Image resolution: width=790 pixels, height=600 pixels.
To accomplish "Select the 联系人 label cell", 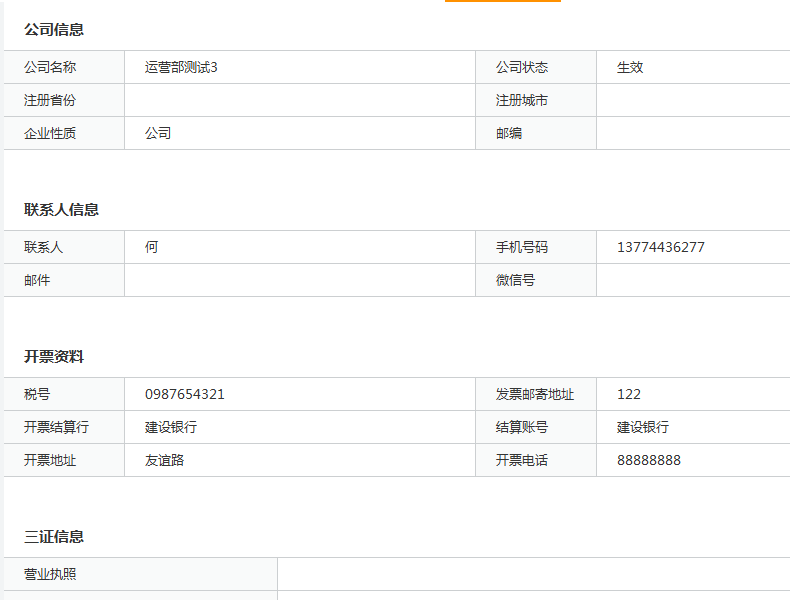I will click(64, 247).
